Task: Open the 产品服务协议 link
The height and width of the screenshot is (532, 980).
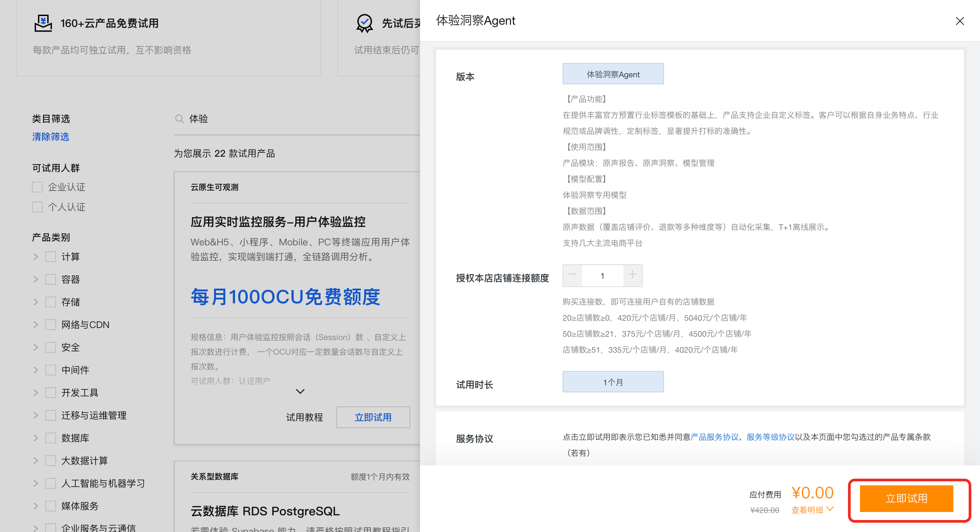Action: coord(714,437)
